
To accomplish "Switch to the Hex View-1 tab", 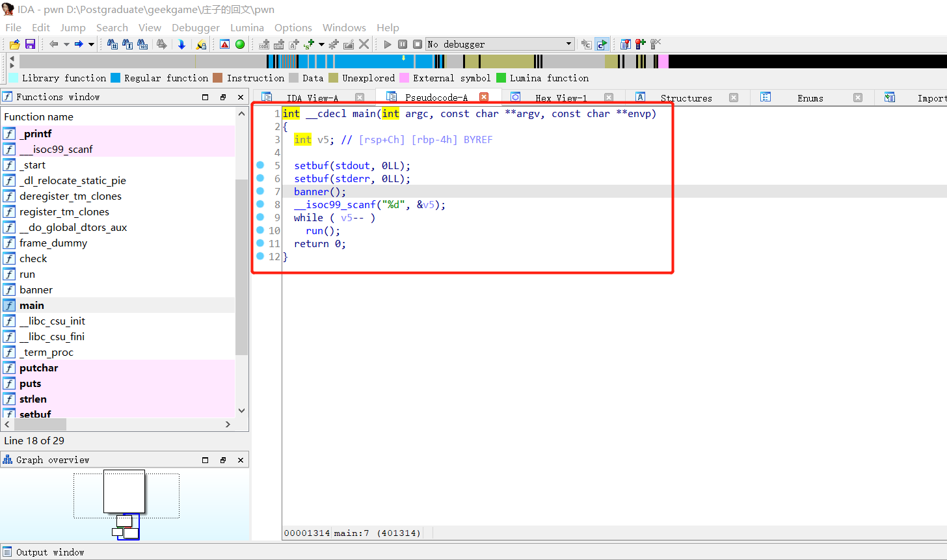I will pos(561,98).
